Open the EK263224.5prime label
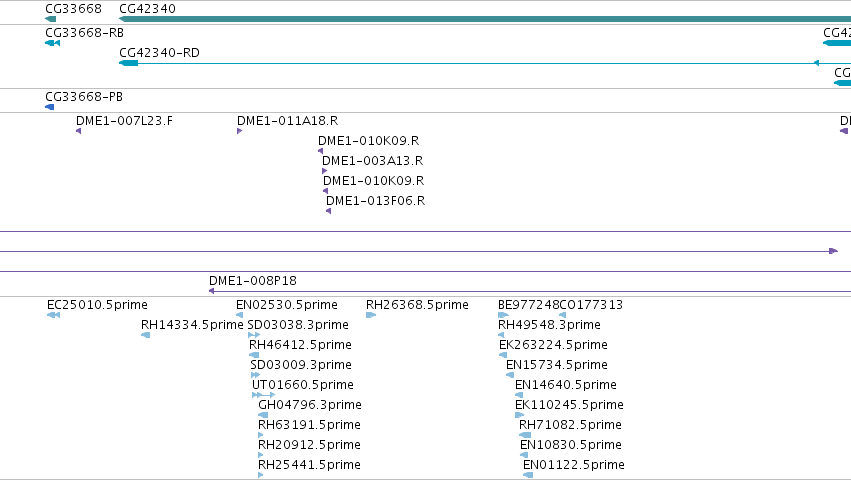Screen dimensions: 851x480 pyautogui.click(x=553, y=345)
